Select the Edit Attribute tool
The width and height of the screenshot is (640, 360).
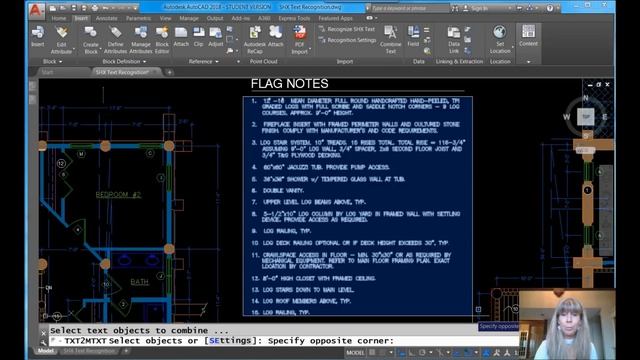(x=61, y=40)
